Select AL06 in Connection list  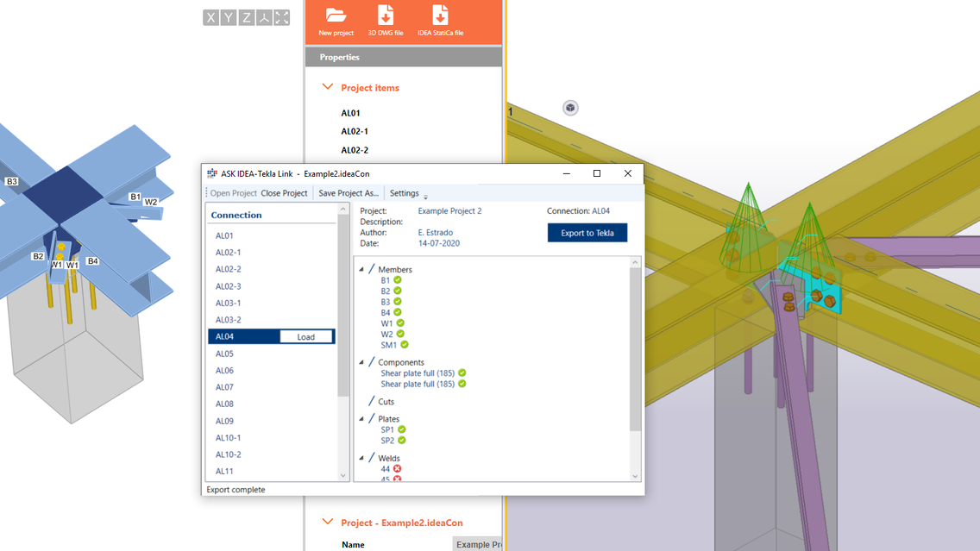tap(224, 371)
